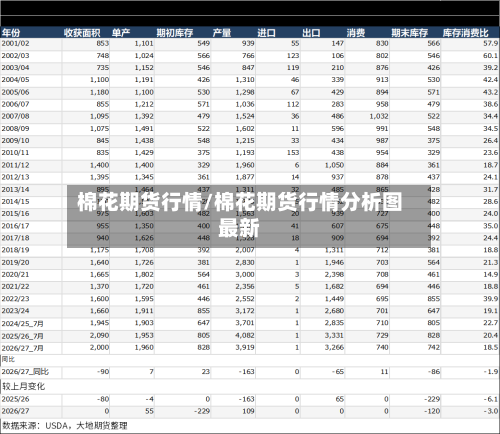Select stock-to-use ratio 60.1 in 2002/03 row
The width and height of the screenshot is (500, 434).
[x=491, y=56]
